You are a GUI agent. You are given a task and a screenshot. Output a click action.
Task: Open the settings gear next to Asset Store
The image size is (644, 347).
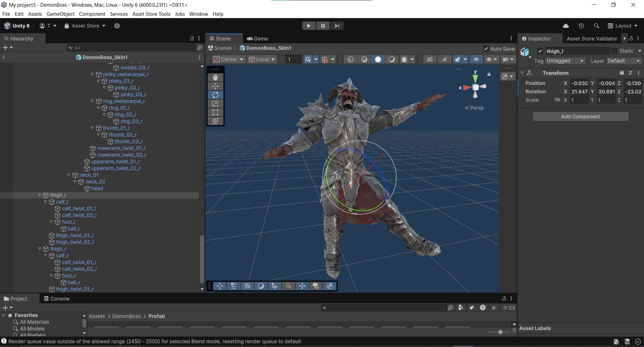[x=117, y=26]
